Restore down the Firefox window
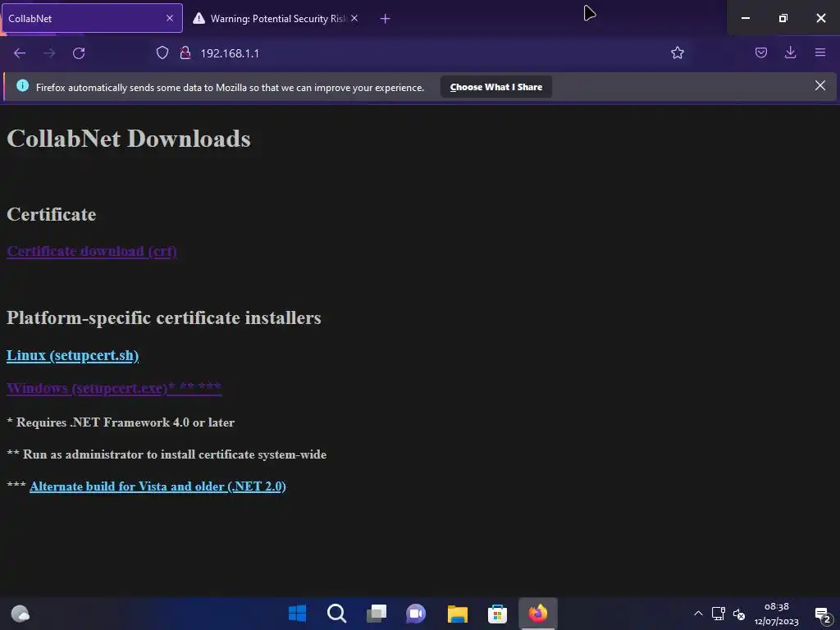The height and width of the screenshot is (630, 840). tap(783, 18)
